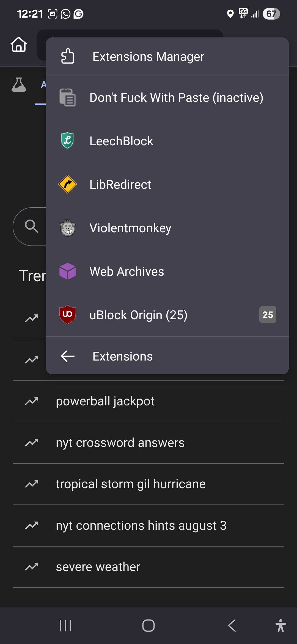Image resolution: width=297 pixels, height=644 pixels.
Task: Open trending search powerball jackpot
Action: click(105, 401)
